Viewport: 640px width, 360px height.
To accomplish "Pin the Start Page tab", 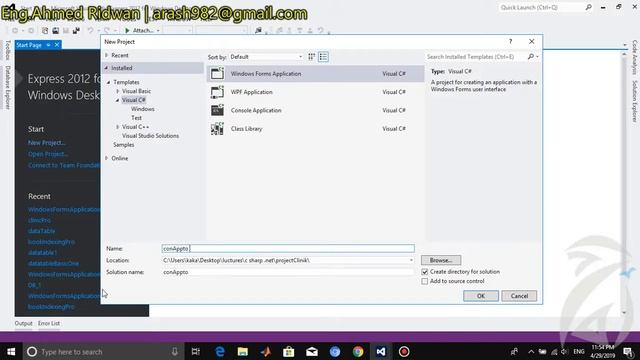I will pyautogui.click(x=48, y=45).
